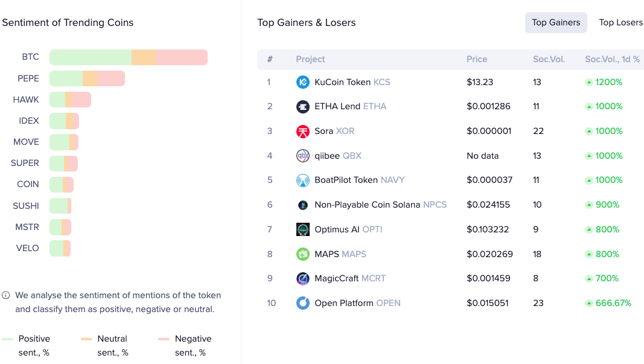644x364 pixels.
Task: Click the MAPS logo icon
Action: (303, 254)
